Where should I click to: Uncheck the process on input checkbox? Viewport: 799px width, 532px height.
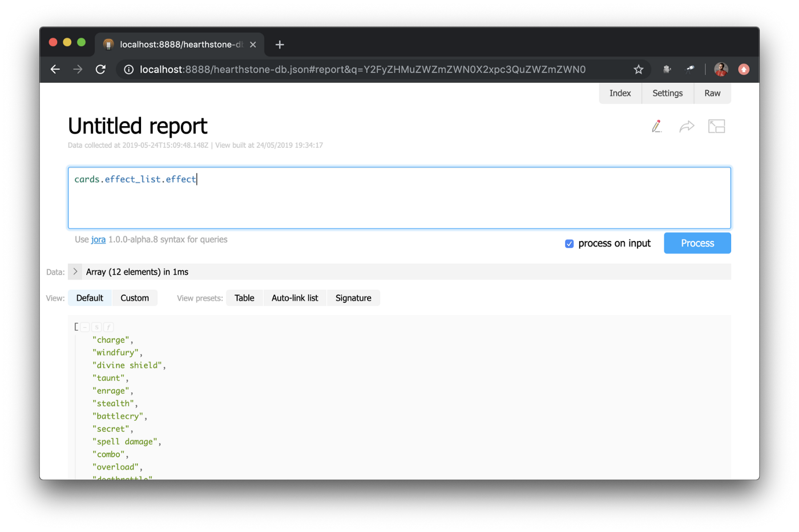pos(569,244)
